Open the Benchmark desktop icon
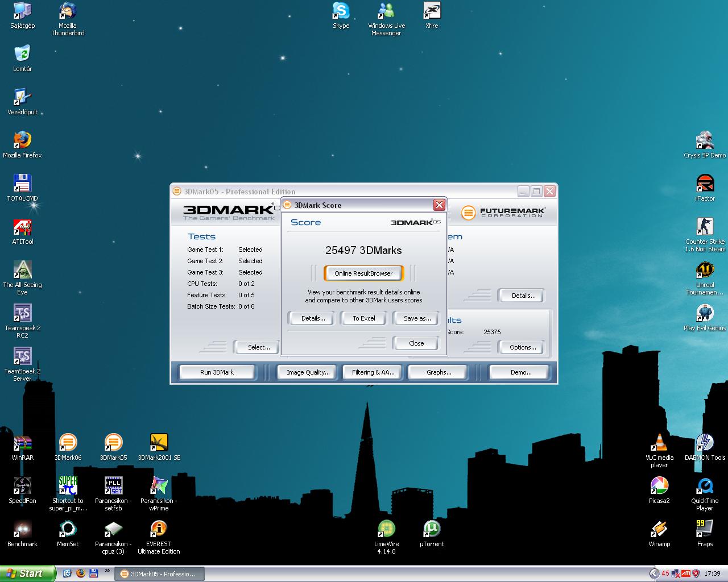 pos(22,534)
